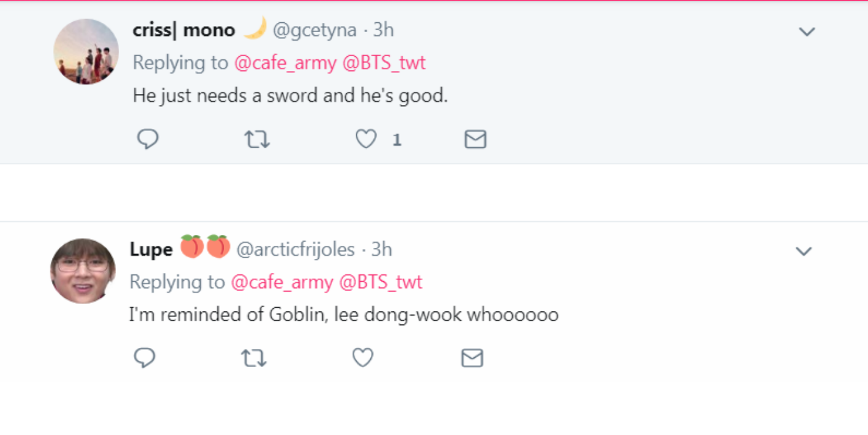Open Lupe's display name link

(x=151, y=249)
